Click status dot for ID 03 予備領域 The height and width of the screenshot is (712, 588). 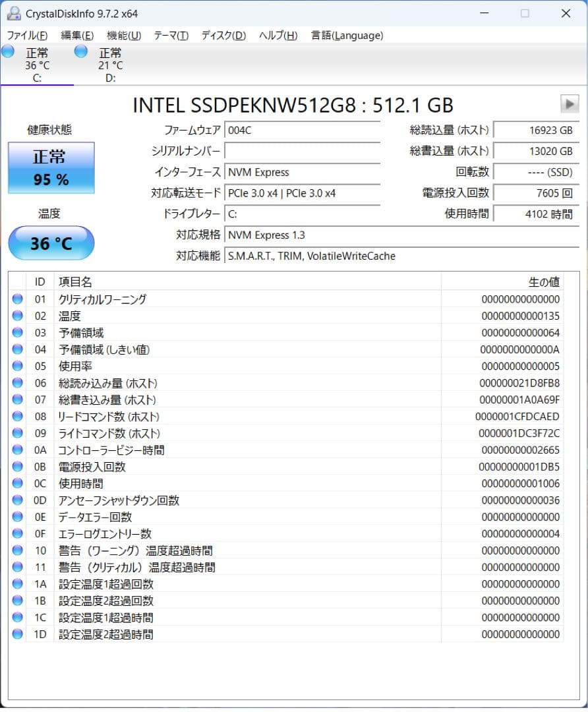(x=18, y=332)
